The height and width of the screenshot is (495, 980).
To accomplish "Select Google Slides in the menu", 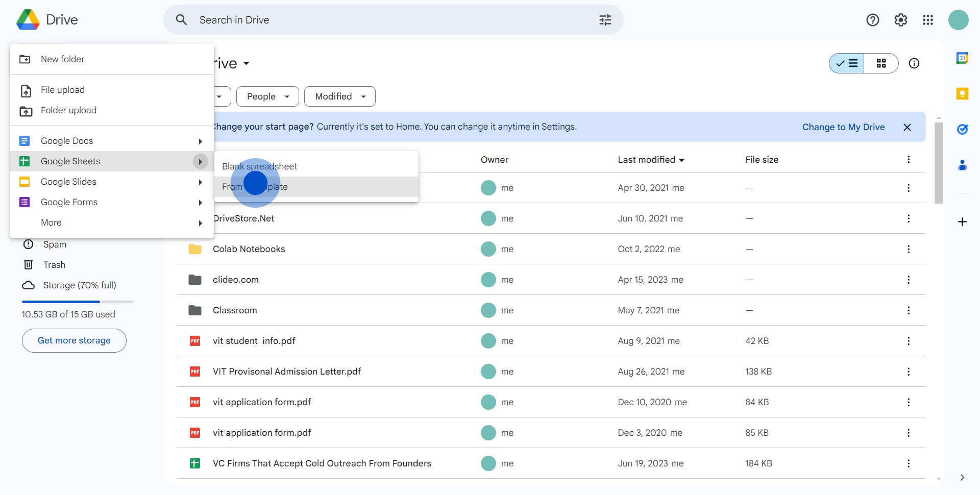I will tap(112, 182).
